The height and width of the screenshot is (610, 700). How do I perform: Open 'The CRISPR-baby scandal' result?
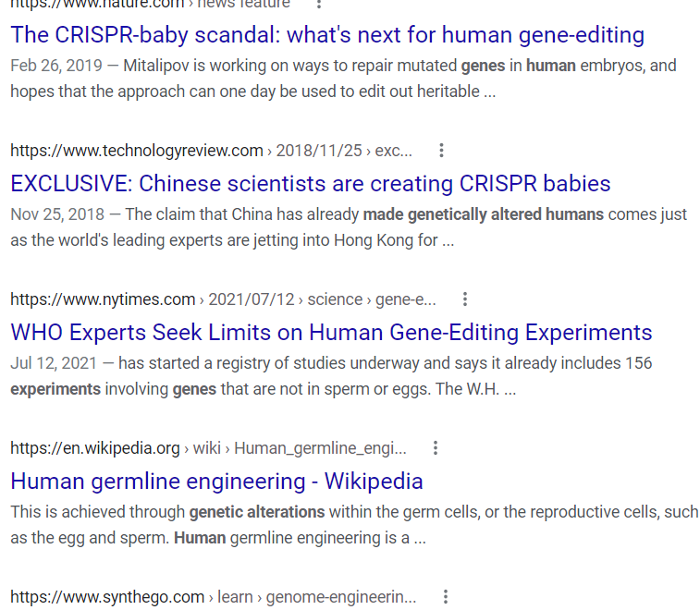(x=327, y=35)
